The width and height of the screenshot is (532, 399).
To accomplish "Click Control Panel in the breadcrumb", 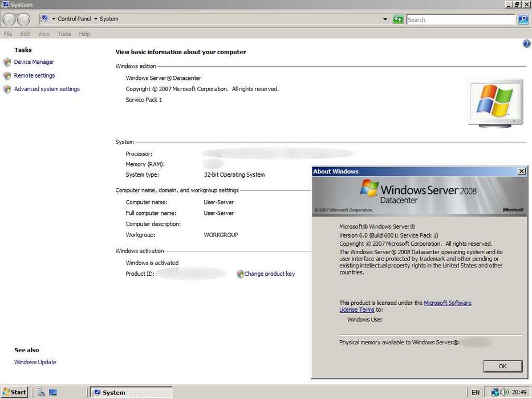I will click(x=74, y=19).
